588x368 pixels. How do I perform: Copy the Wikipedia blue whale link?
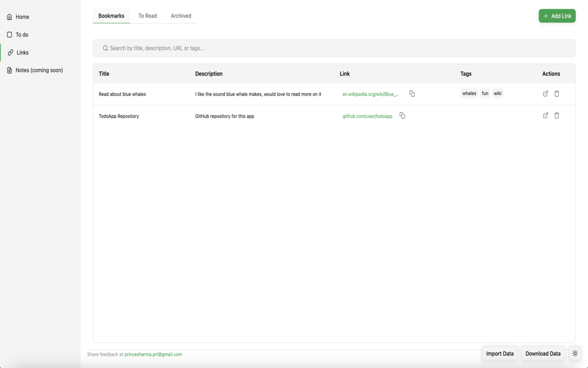point(412,94)
